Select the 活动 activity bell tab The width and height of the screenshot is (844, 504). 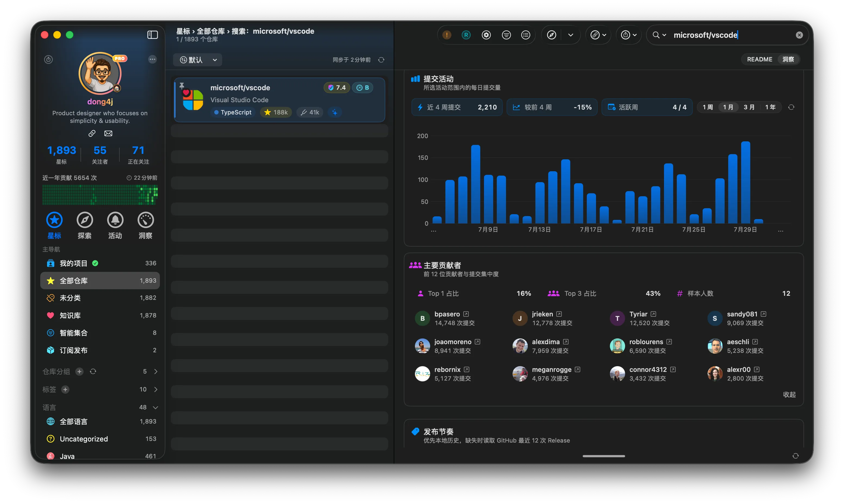pos(115,226)
